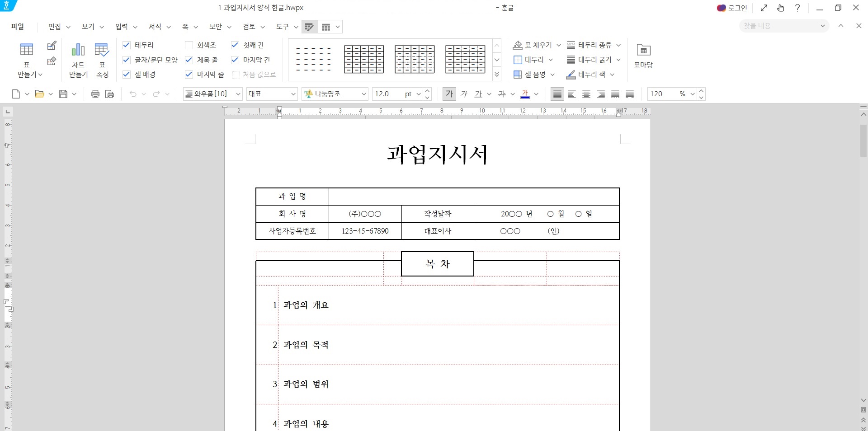Image resolution: width=868 pixels, height=431 pixels.
Task: Click the align right icon
Action: point(601,94)
